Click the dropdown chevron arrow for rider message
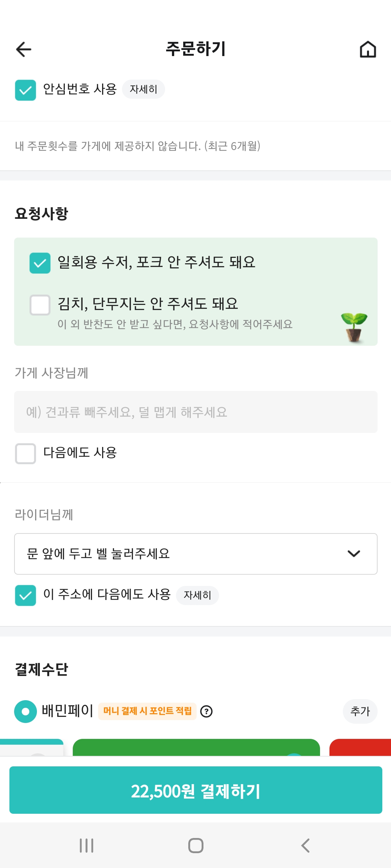The width and height of the screenshot is (391, 868). pyautogui.click(x=354, y=554)
